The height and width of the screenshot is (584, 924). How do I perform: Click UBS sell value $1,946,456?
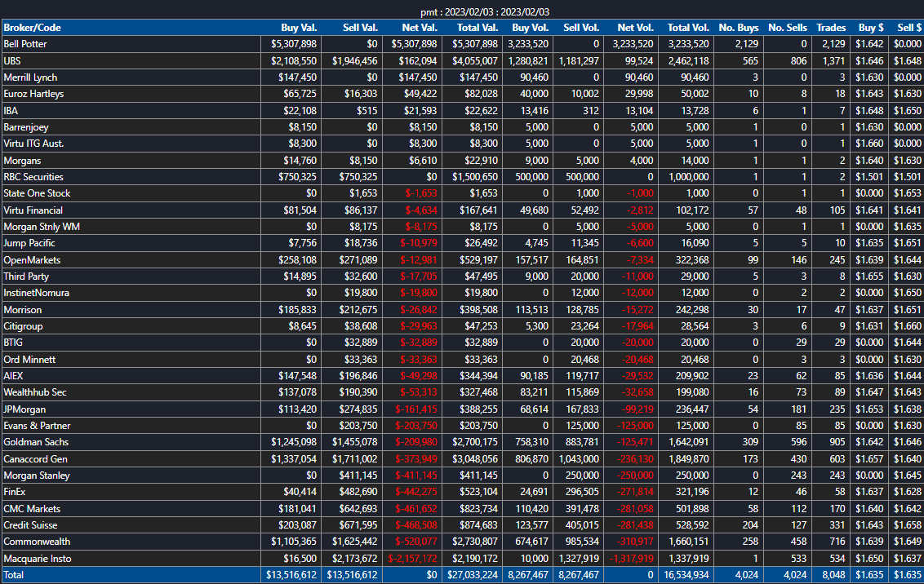click(355, 60)
